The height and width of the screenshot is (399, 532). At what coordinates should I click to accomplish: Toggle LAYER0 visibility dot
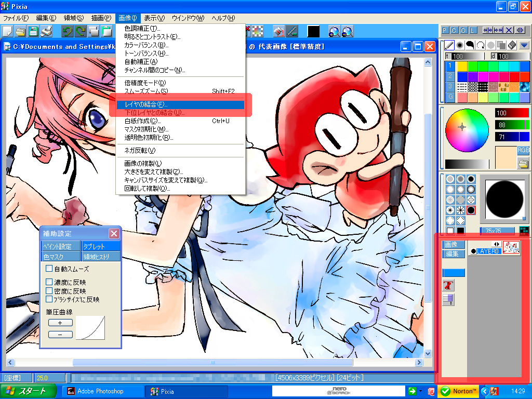pyautogui.click(x=473, y=251)
